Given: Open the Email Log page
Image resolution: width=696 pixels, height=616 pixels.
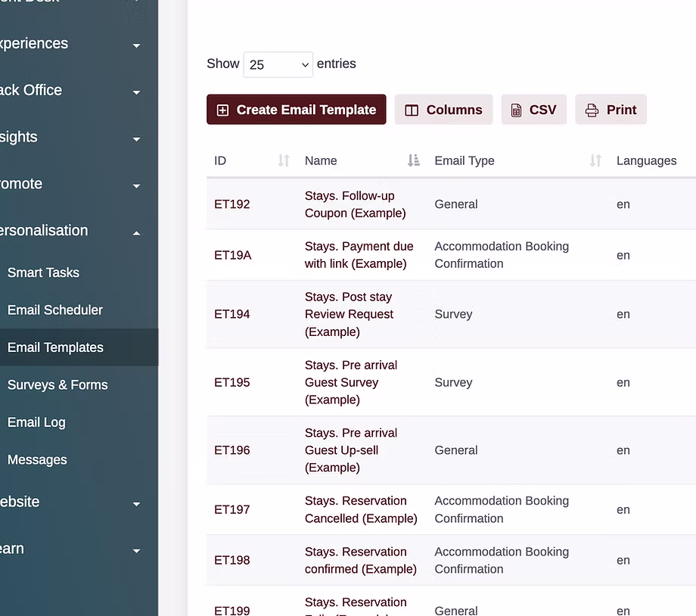Looking at the screenshot, I should (x=36, y=422).
